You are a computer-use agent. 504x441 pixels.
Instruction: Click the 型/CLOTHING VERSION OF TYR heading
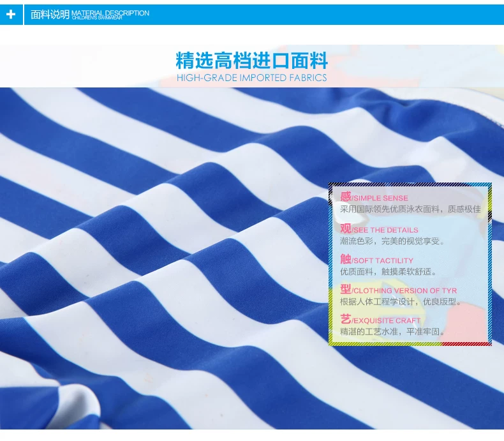pos(399,289)
